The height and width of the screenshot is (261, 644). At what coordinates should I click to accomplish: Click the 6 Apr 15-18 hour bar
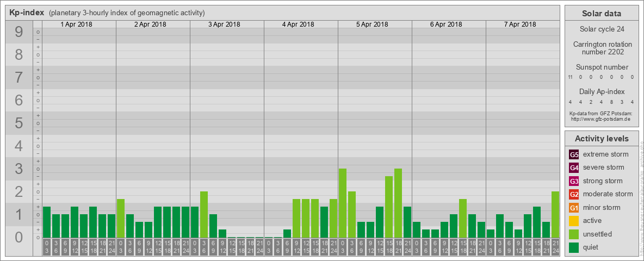(463, 219)
